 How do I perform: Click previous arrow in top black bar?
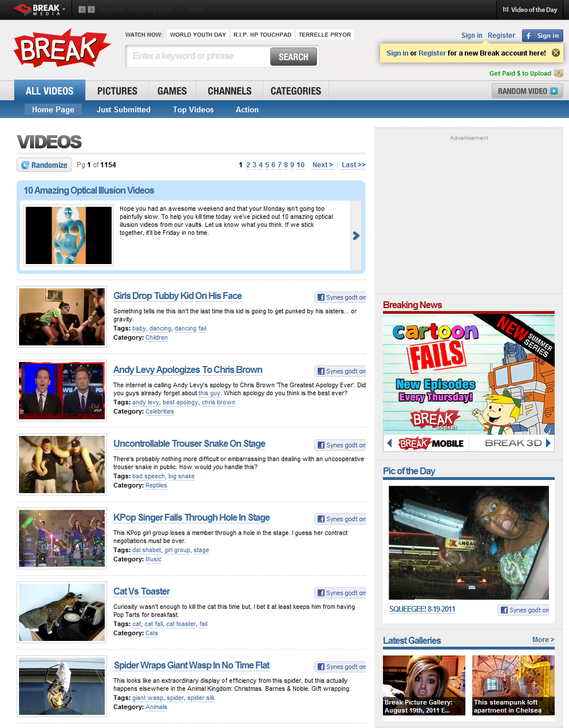click(x=82, y=10)
